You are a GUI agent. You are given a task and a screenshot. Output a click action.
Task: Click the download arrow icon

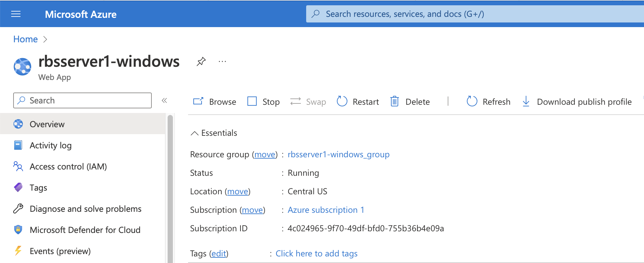(526, 101)
